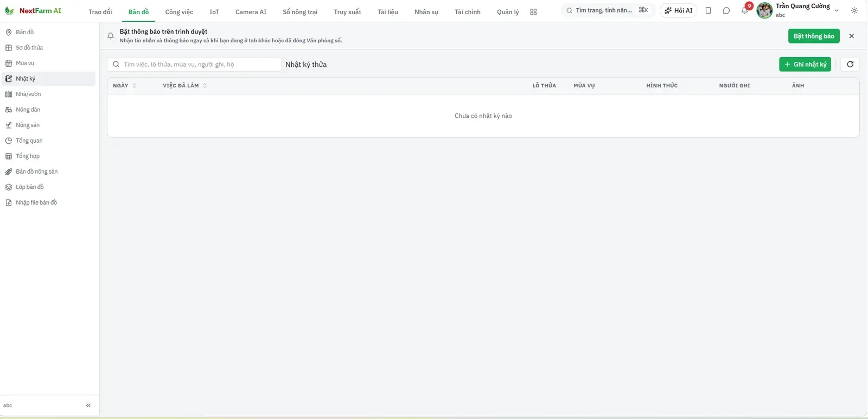This screenshot has height=419, width=868.
Task: Open Bản đồ in the sidebar
Action: pyautogui.click(x=49, y=32)
